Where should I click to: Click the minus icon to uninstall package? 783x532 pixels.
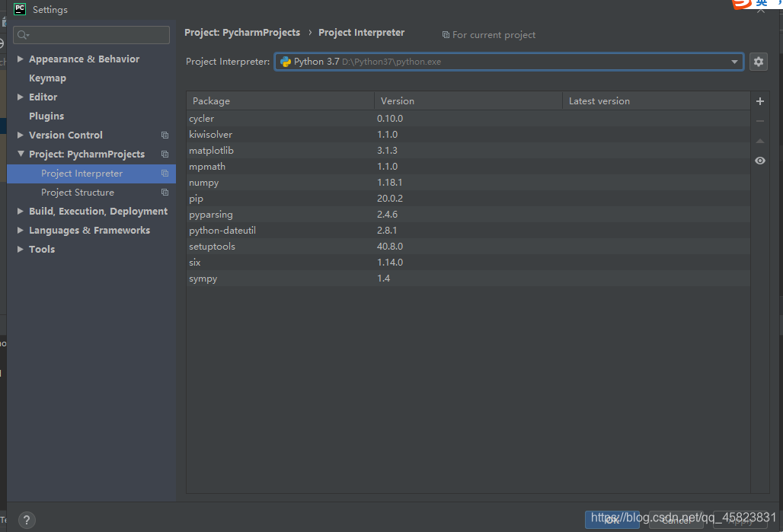[x=759, y=121]
